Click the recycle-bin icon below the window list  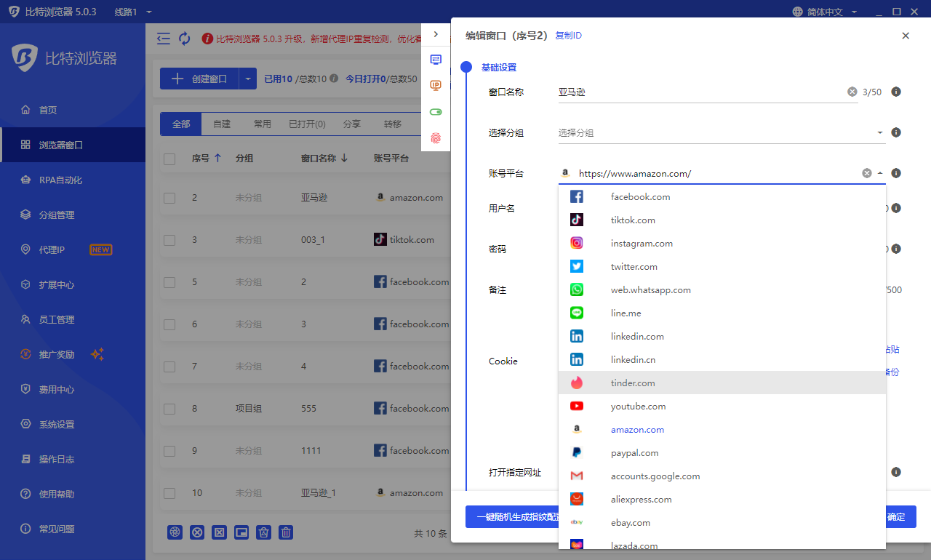pyautogui.click(x=263, y=532)
